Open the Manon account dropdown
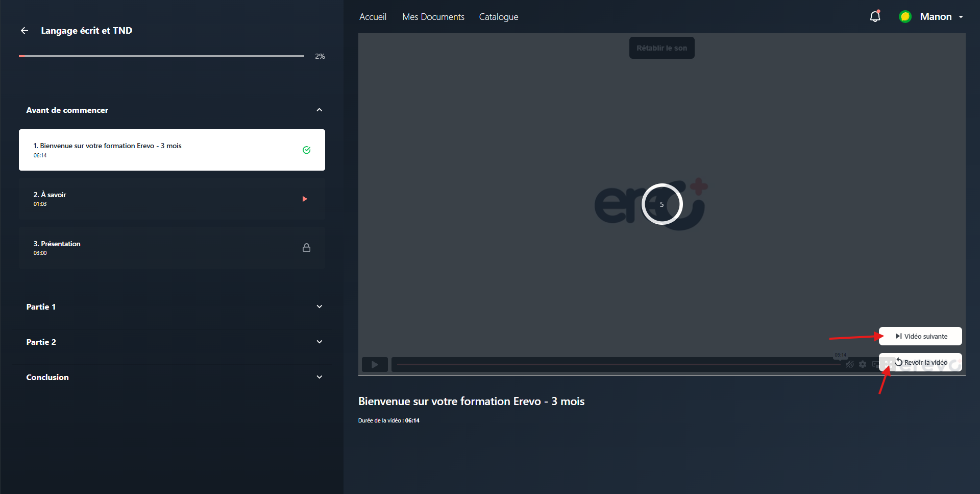The image size is (980, 494). (x=942, y=16)
